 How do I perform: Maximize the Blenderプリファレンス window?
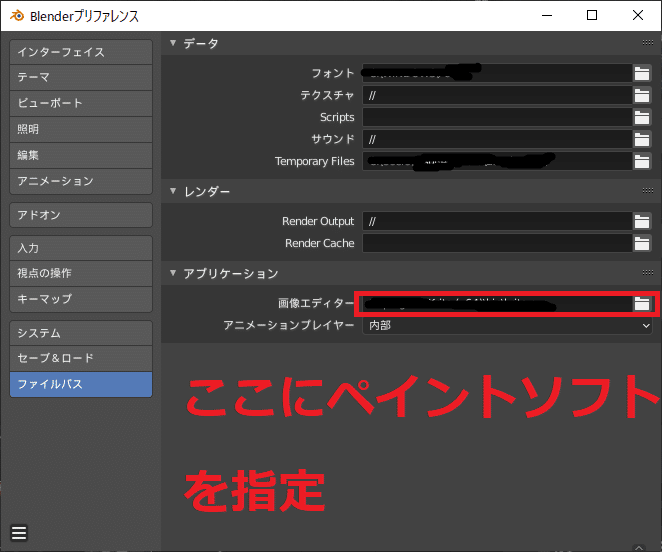(592, 16)
